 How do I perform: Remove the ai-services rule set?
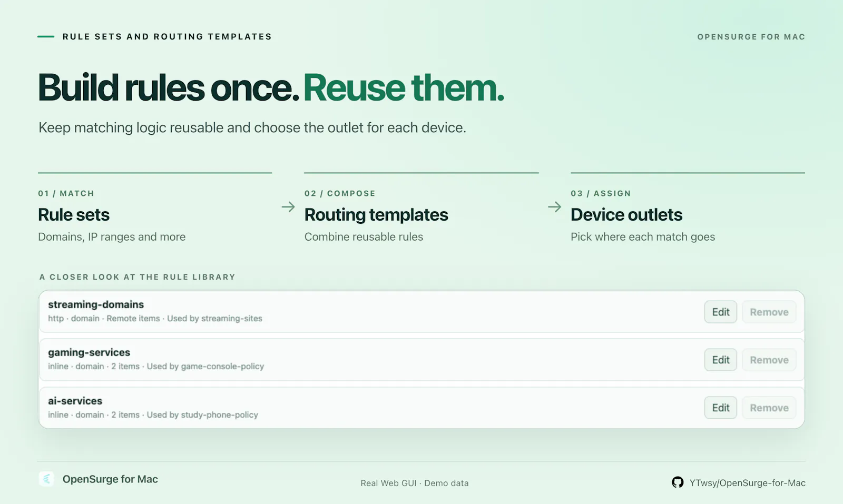pos(769,408)
